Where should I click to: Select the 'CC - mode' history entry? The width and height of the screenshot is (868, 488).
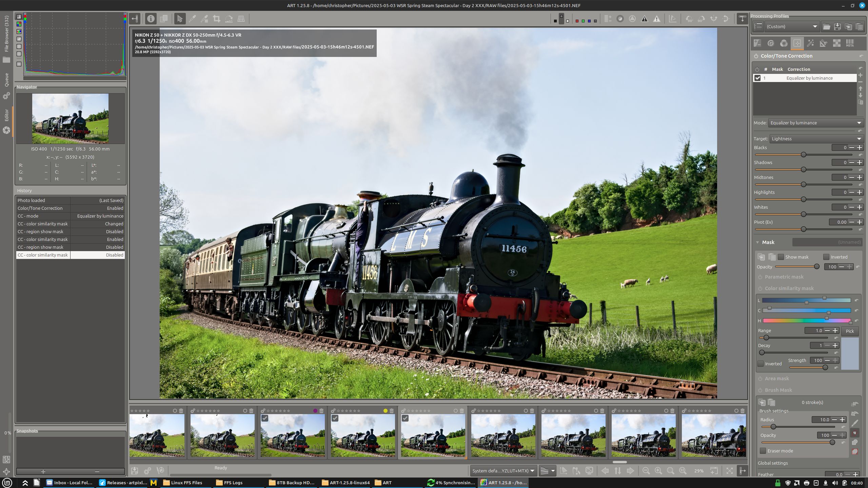(71, 216)
